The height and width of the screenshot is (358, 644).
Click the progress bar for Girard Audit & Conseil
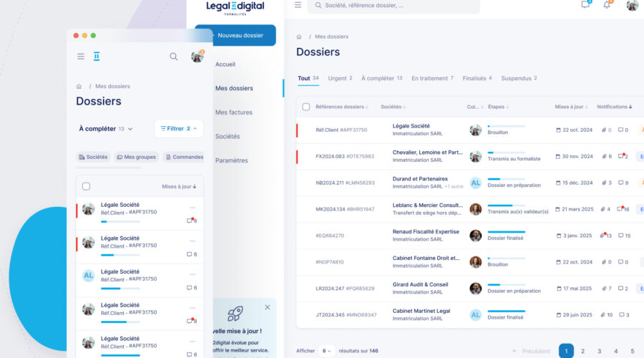(506, 284)
